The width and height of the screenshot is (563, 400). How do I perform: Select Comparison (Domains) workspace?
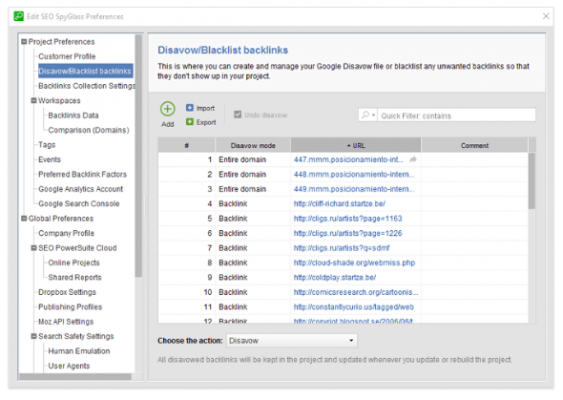coord(89,130)
